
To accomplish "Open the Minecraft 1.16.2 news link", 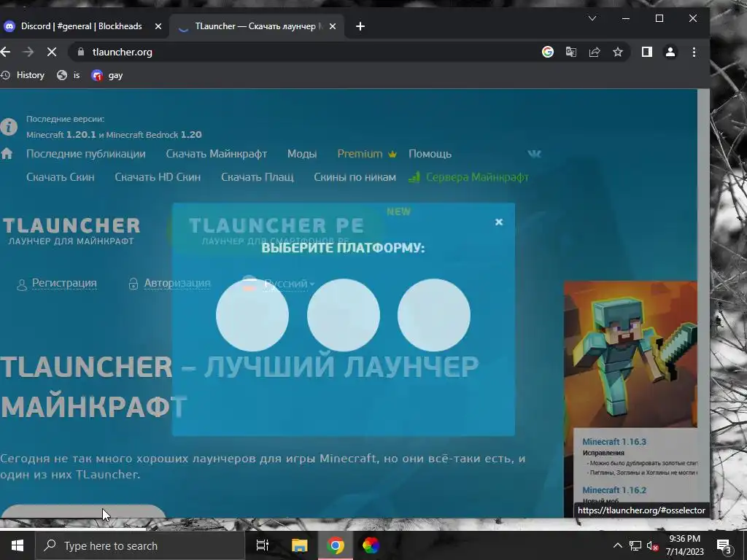I will (614, 490).
